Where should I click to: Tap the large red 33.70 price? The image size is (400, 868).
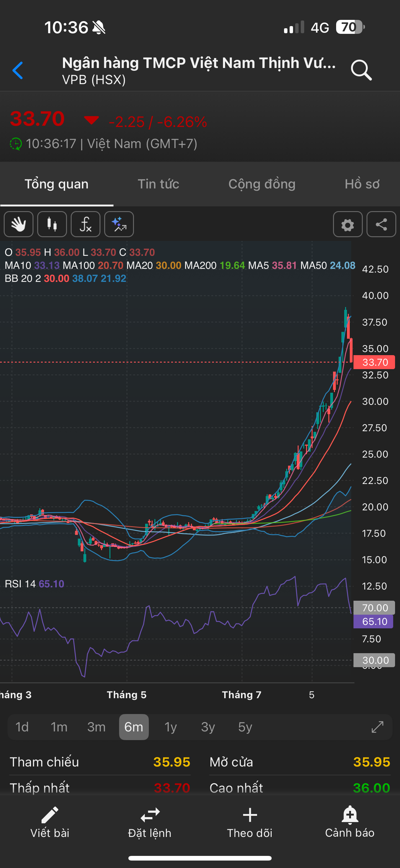38,119
